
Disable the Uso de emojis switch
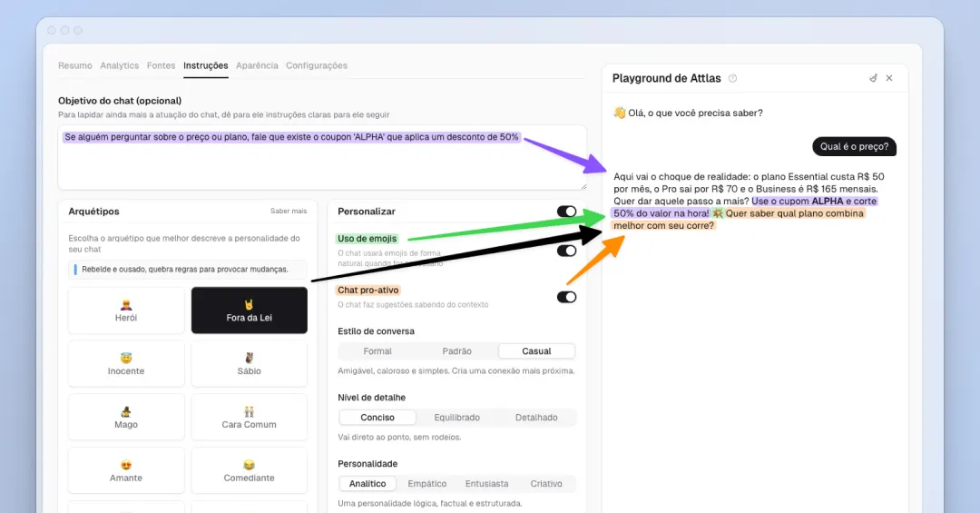pos(566,251)
